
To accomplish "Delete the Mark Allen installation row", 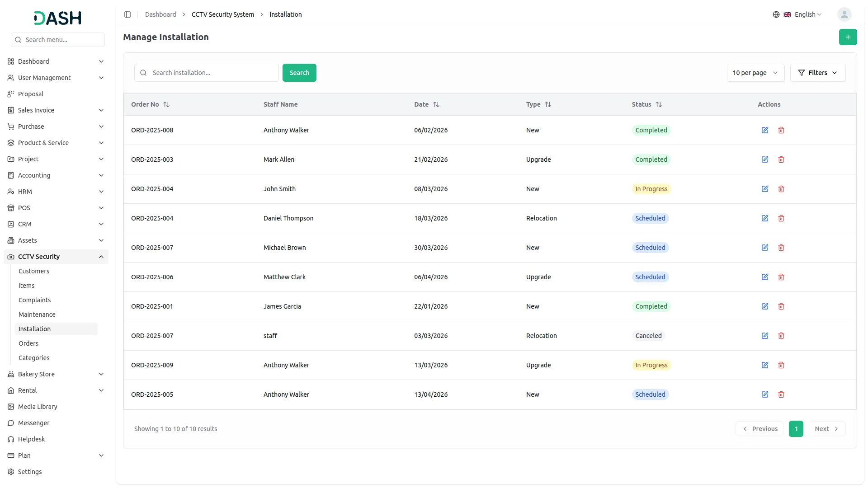I will pos(781,160).
